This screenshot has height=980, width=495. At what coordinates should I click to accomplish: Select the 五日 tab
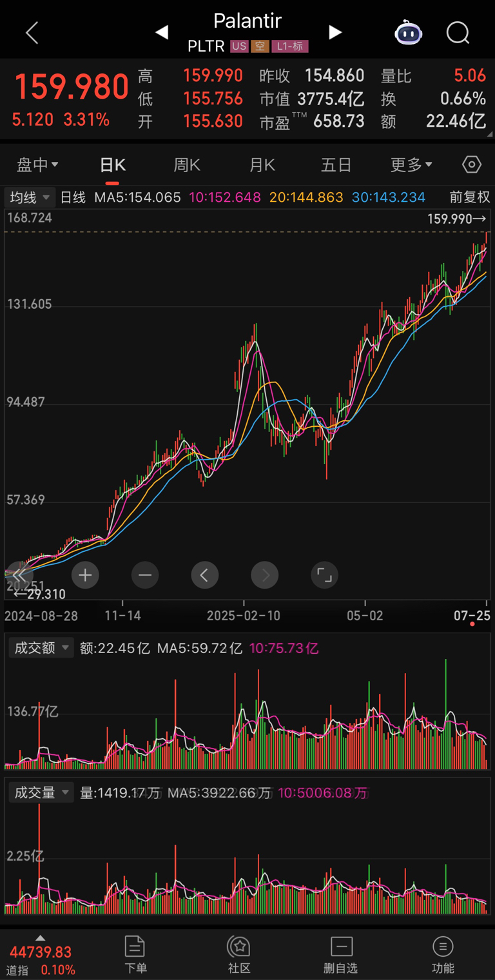336,165
